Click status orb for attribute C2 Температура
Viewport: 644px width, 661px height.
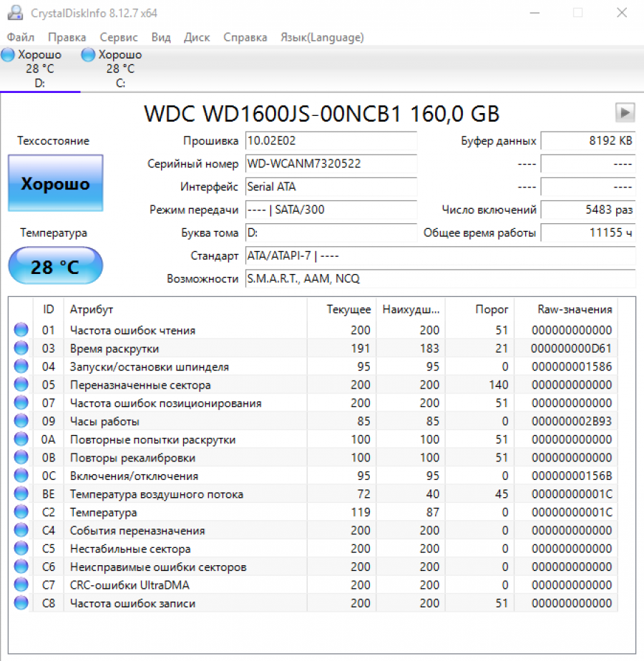21,512
